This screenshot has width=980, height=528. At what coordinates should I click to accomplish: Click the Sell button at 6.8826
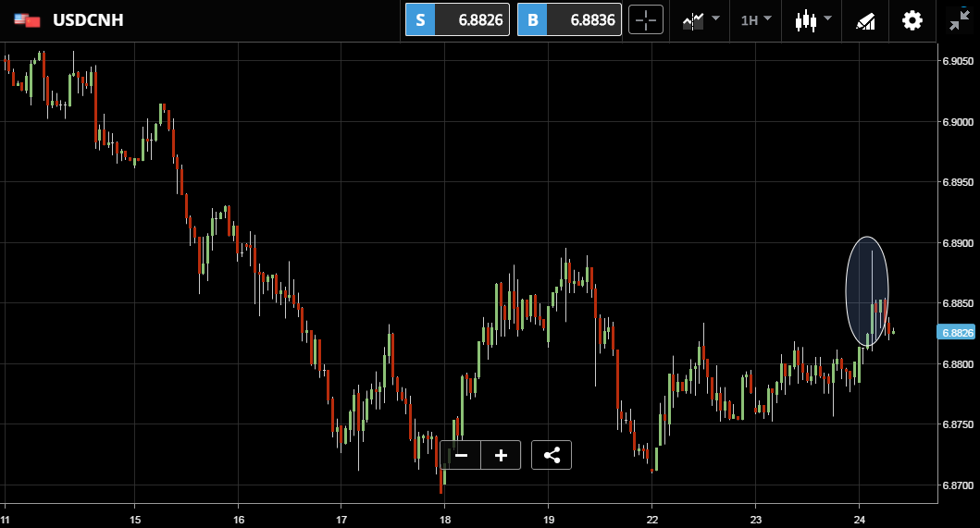coord(457,20)
